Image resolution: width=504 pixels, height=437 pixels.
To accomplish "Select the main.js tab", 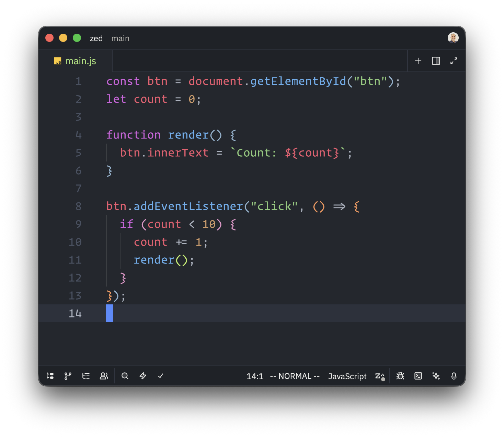I will 76,61.
